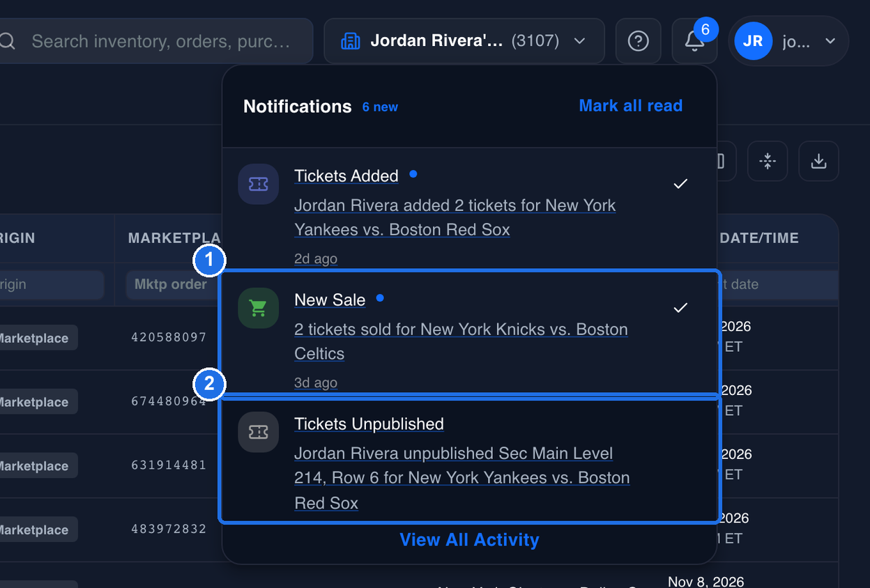Open the Yankees vs. Red Sox tickets added message
Image resolution: width=870 pixels, height=588 pixels.
click(455, 217)
